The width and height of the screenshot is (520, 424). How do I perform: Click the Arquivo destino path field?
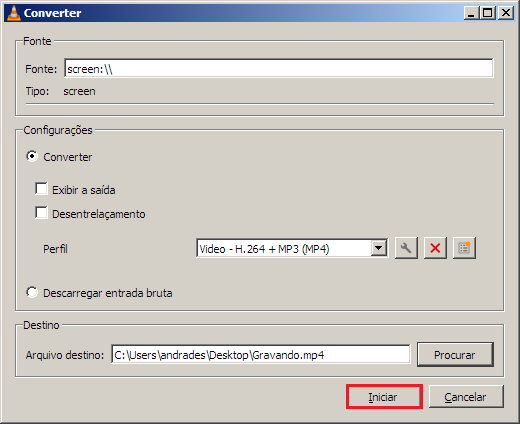(x=261, y=354)
